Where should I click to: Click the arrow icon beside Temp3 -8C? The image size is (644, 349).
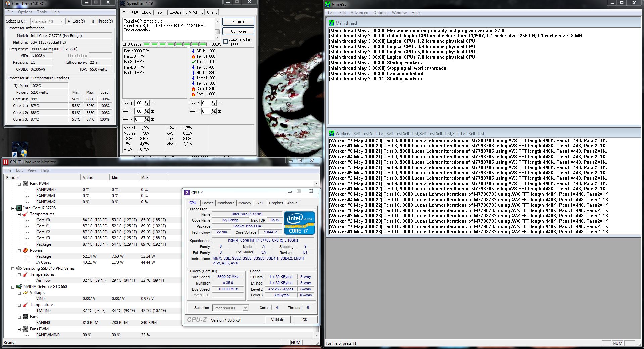coord(193,67)
